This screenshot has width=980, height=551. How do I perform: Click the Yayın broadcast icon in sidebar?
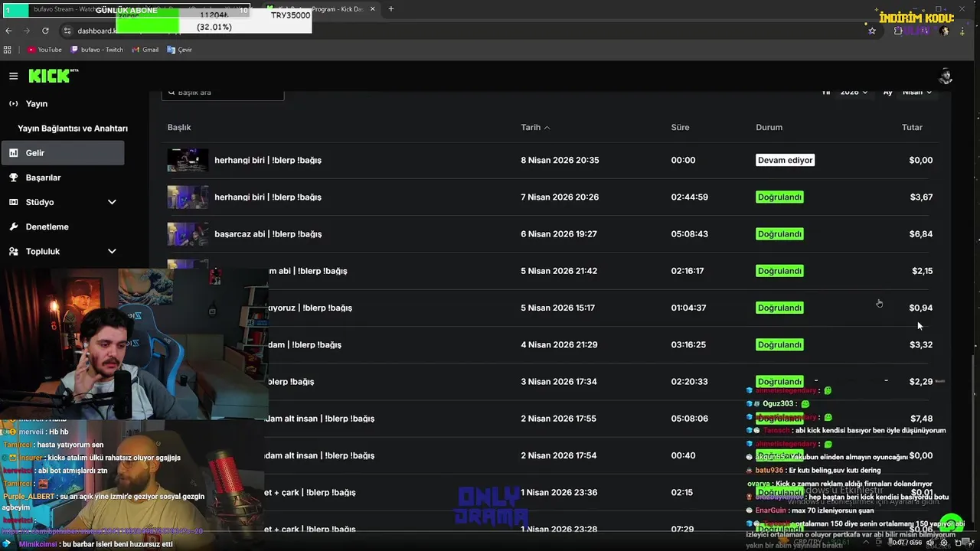click(x=13, y=103)
